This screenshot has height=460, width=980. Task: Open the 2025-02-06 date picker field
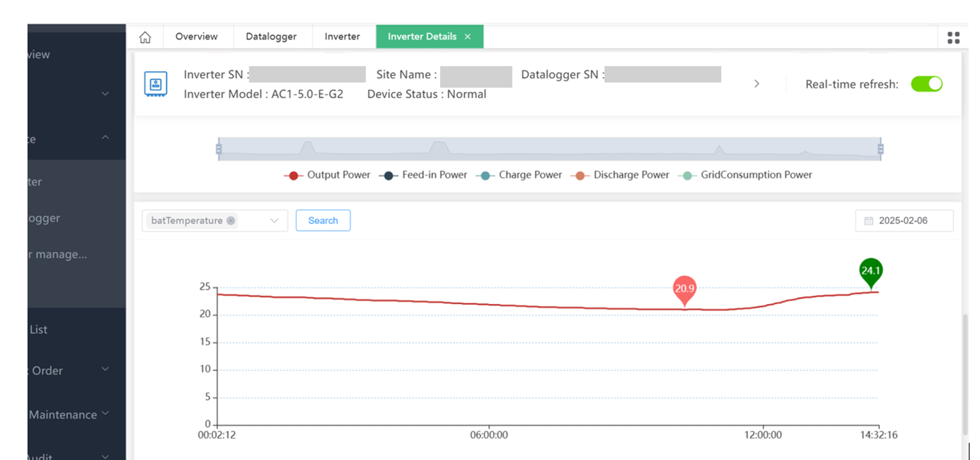pyautogui.click(x=904, y=221)
